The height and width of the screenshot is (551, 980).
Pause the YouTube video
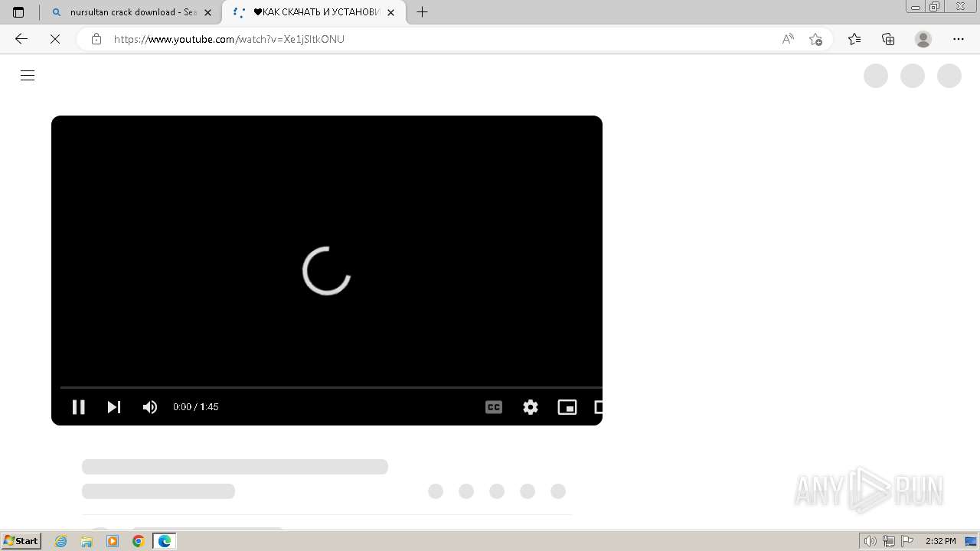pyautogui.click(x=78, y=407)
